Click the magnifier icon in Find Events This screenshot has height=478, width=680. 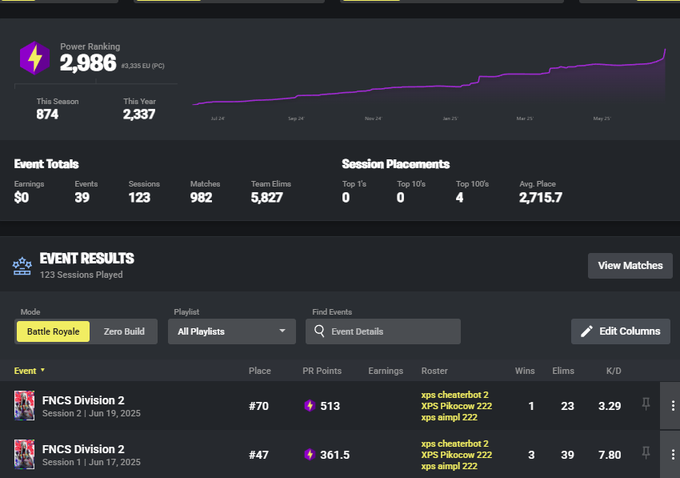319,331
